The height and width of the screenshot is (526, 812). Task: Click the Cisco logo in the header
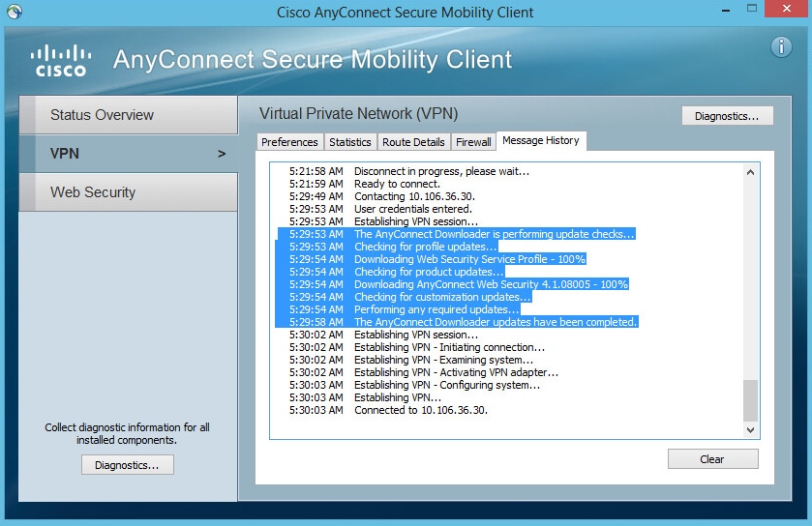pyautogui.click(x=61, y=61)
